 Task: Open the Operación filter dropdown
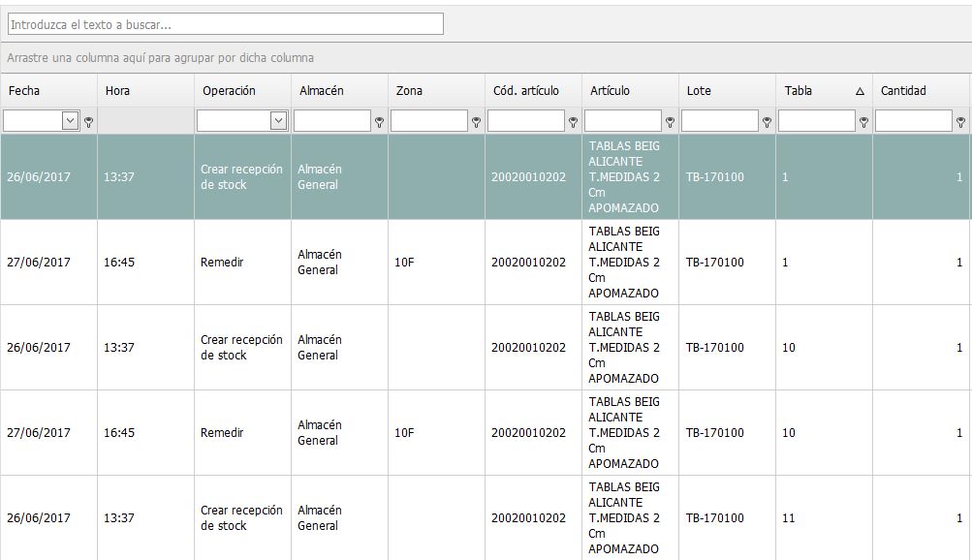279,121
